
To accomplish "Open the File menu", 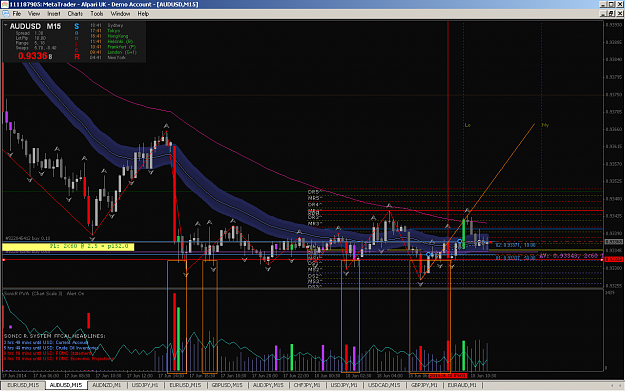I will pos(17,14).
